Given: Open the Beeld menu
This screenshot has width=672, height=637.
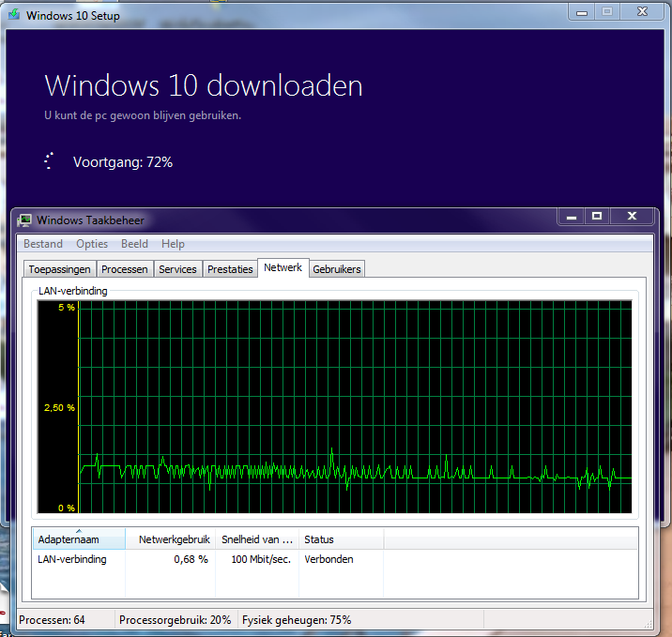Looking at the screenshot, I should coord(134,244).
